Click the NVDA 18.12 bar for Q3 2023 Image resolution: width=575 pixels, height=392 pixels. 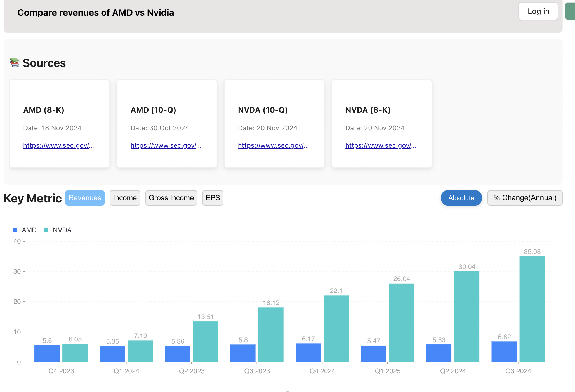click(271, 335)
